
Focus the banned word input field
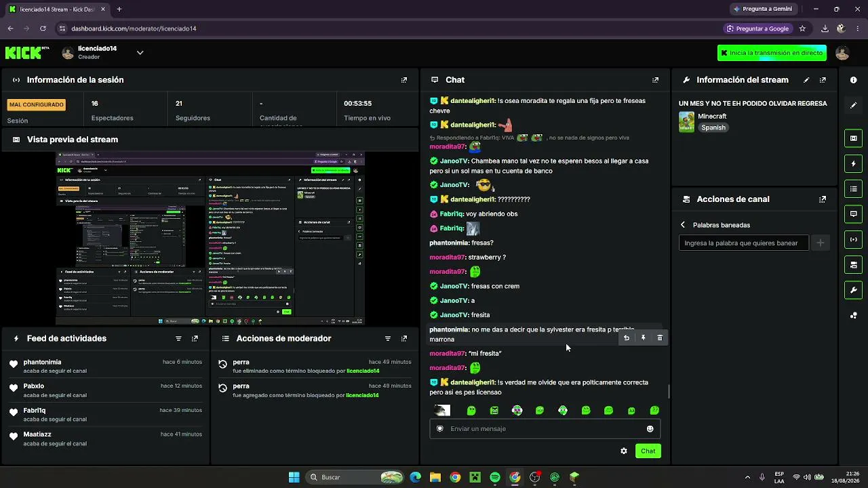click(743, 243)
